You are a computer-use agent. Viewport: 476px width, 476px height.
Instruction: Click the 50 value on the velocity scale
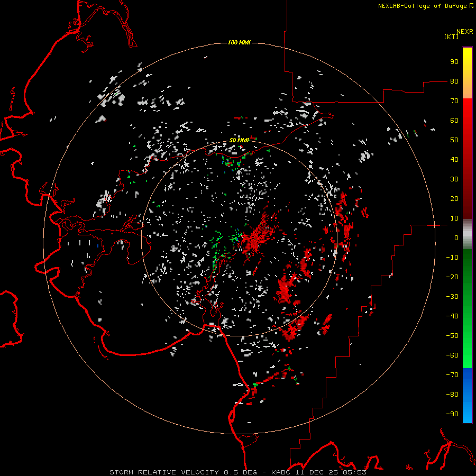(x=454, y=140)
